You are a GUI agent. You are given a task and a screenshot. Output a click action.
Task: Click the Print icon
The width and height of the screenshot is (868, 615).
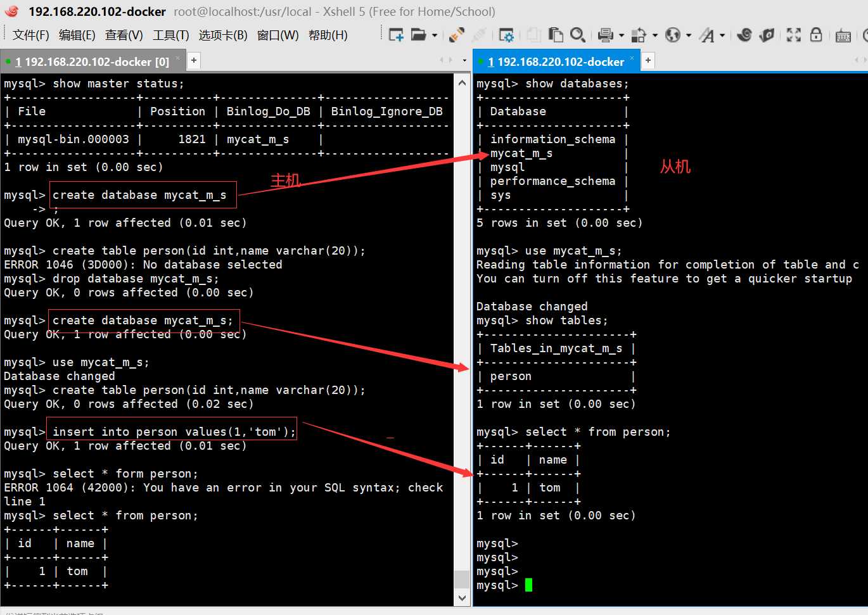[606, 35]
